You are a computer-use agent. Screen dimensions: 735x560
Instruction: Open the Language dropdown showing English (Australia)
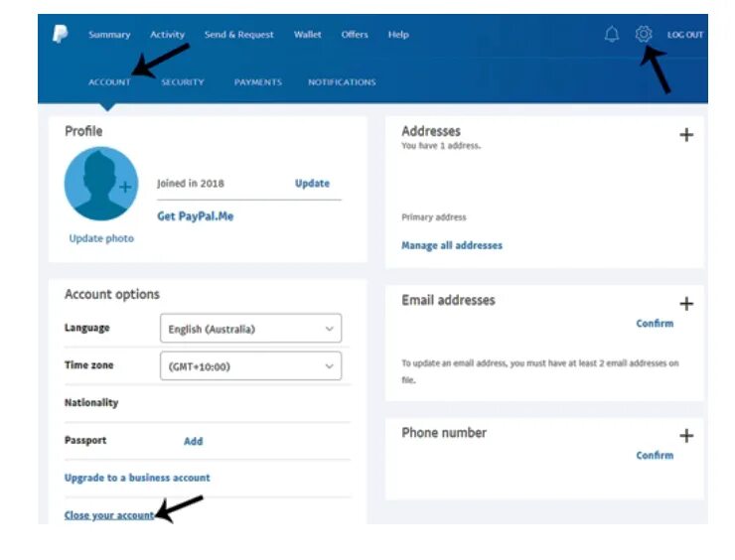250,328
